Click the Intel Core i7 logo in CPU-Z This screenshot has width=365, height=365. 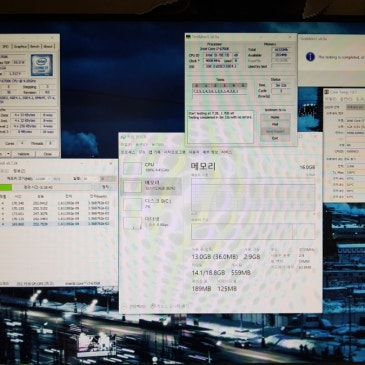point(41,65)
